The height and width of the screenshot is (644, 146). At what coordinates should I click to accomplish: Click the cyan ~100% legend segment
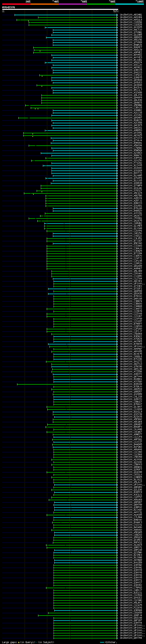tap(130, 4)
